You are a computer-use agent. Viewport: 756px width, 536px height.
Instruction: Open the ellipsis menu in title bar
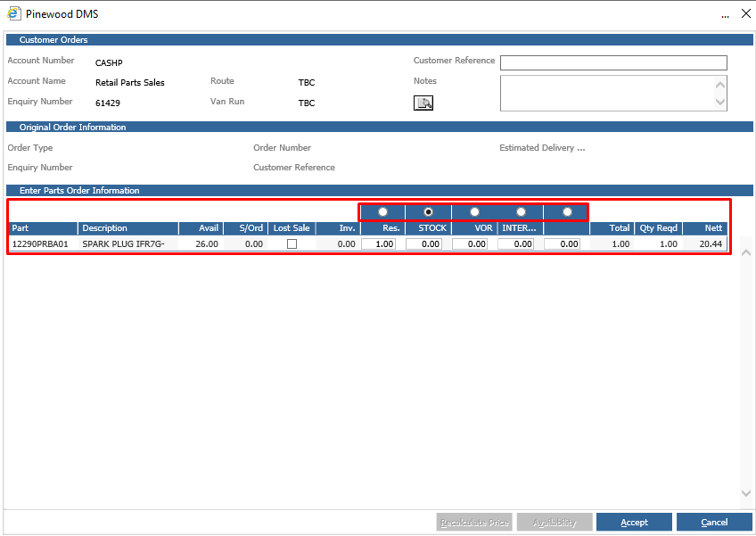(x=725, y=14)
